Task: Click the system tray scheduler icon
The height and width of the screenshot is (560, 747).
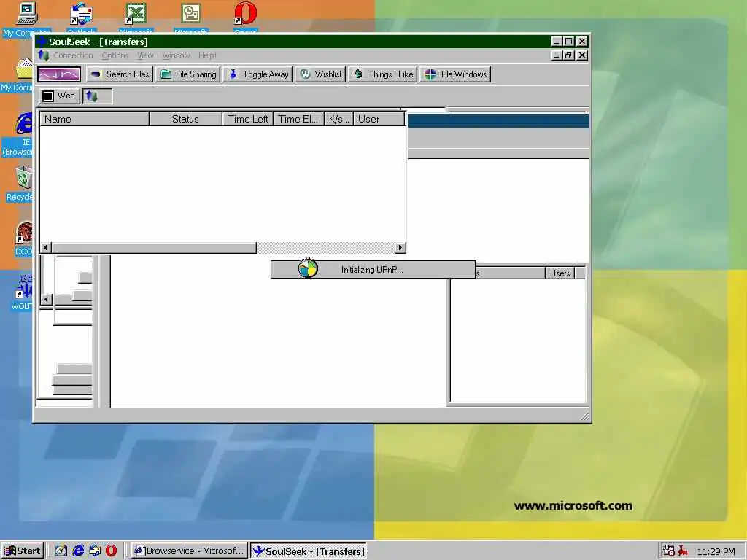Action: click(668, 551)
